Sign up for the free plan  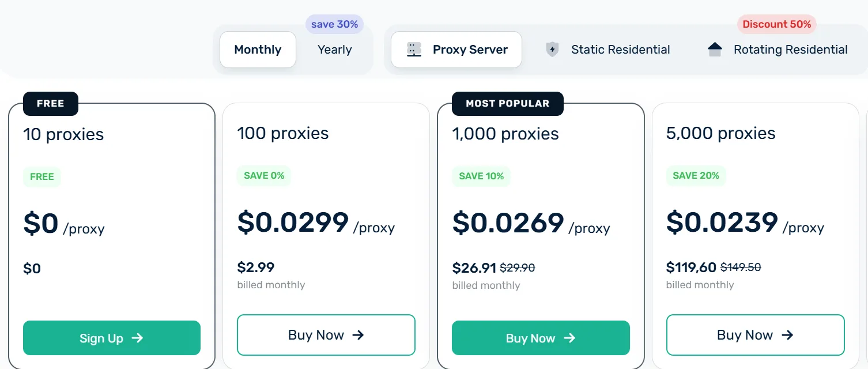(x=112, y=338)
